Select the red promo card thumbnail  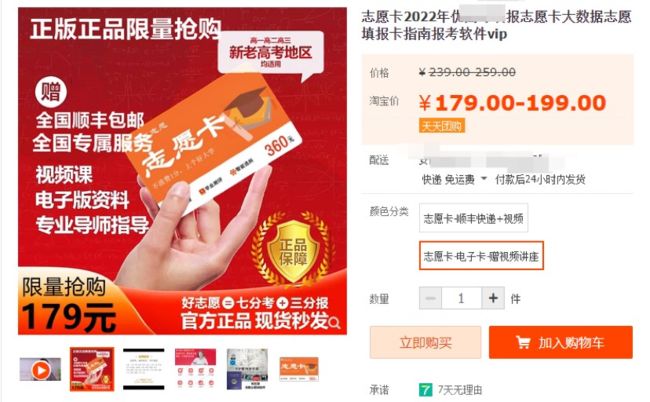point(92,369)
